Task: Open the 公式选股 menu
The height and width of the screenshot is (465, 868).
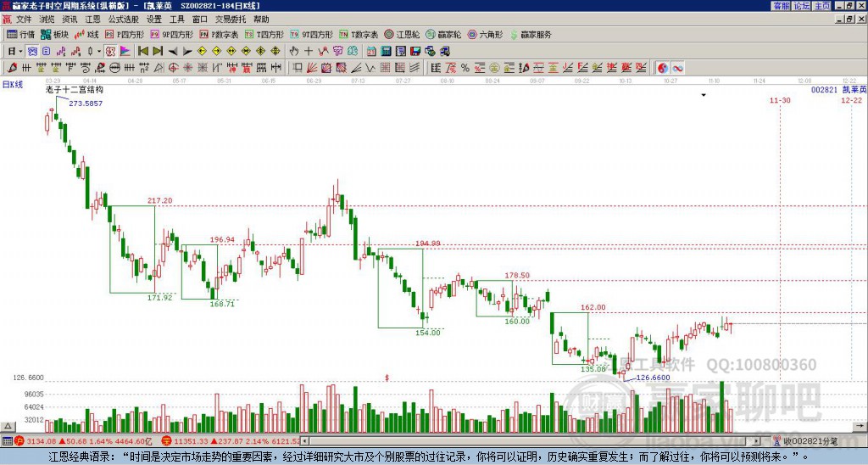Action: click(x=124, y=20)
